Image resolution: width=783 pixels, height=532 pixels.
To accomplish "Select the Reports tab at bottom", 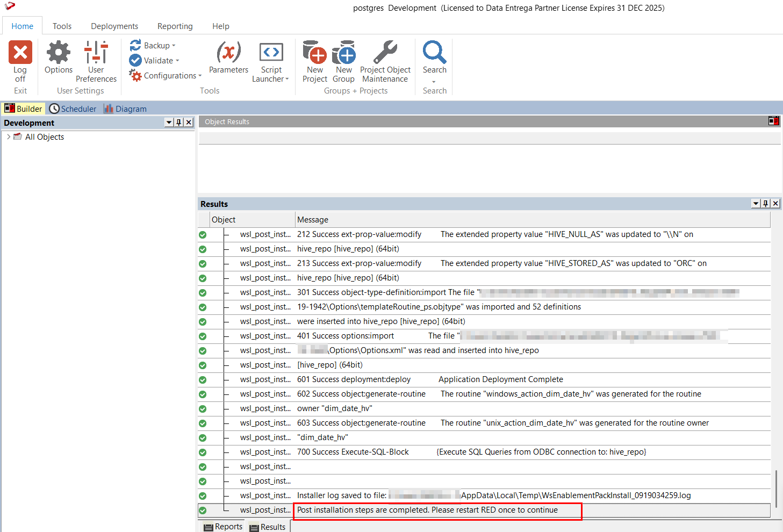I will click(x=223, y=527).
